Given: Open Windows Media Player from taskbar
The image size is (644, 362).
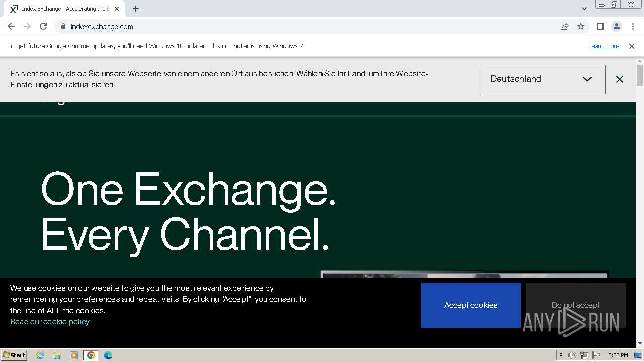Looking at the screenshot, I should (x=74, y=355).
